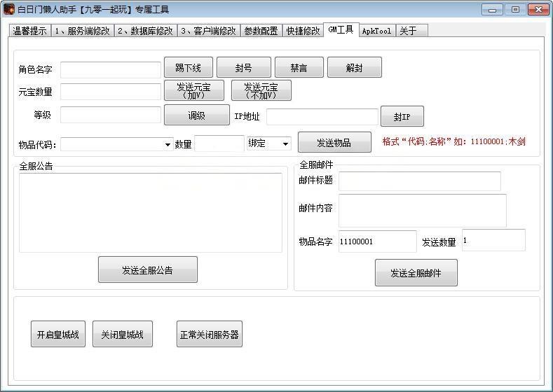Open the 绑定 dropdown
This screenshot has height=392, width=553.
pyautogui.click(x=285, y=144)
